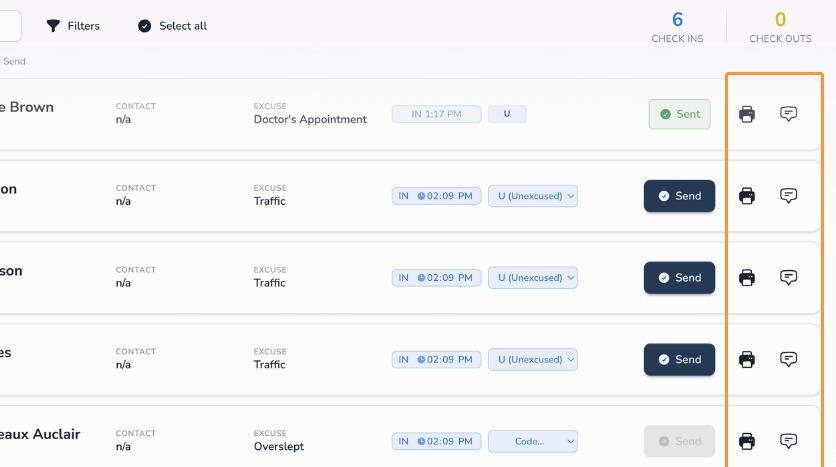Click the U status badge for Brown
Screen dimensions: 836x467
point(507,114)
